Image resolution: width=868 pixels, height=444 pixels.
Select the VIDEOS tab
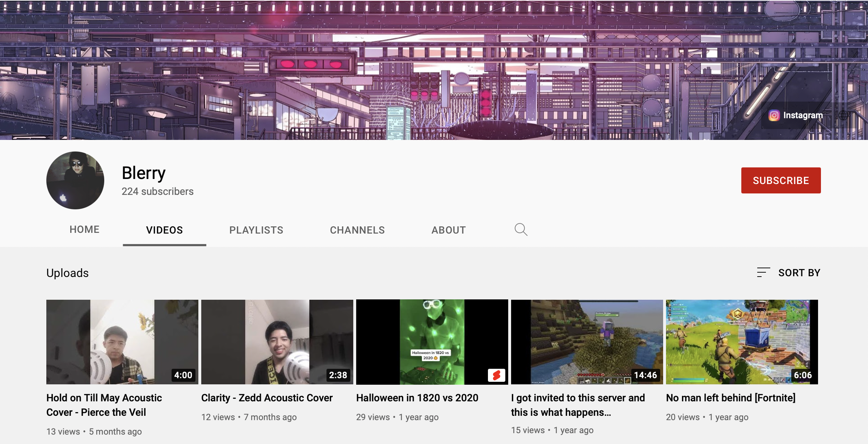(164, 230)
